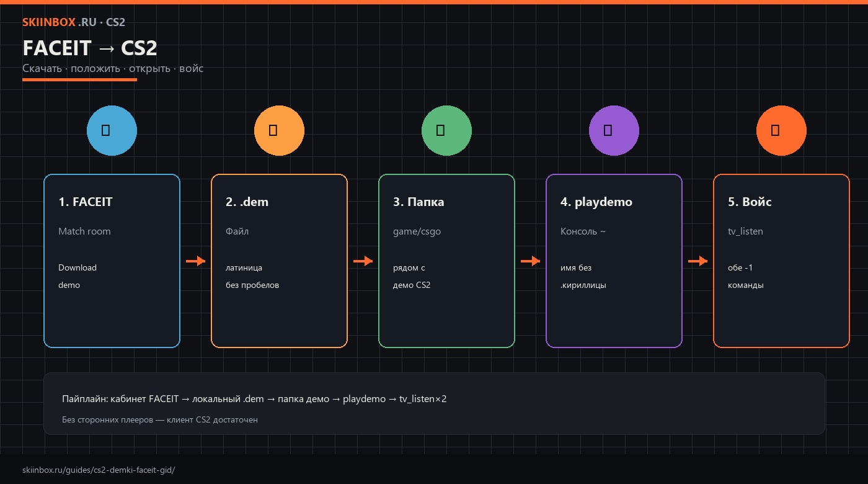Click the large "FACEIT → CS2" heading

tap(90, 48)
